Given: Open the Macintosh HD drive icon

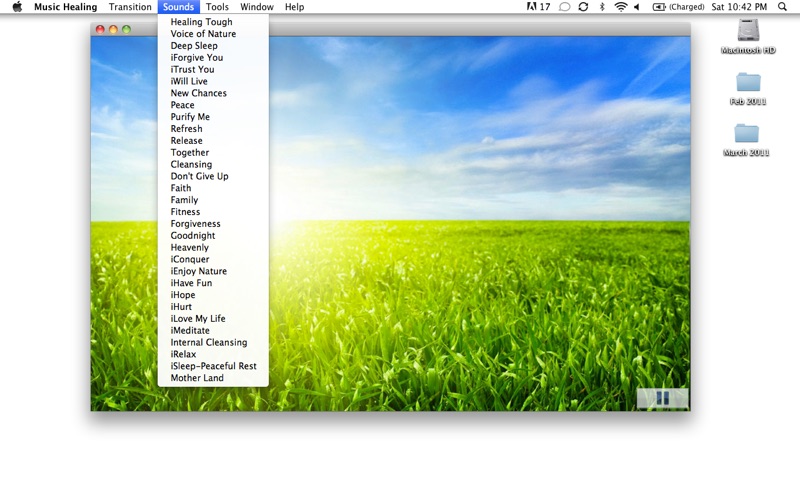Looking at the screenshot, I should (747, 33).
